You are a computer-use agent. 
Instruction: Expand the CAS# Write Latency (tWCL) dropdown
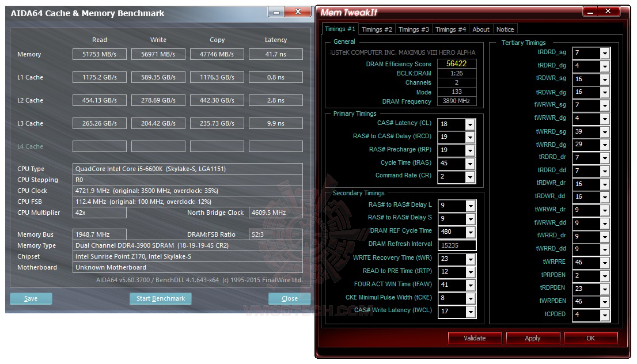click(471, 312)
